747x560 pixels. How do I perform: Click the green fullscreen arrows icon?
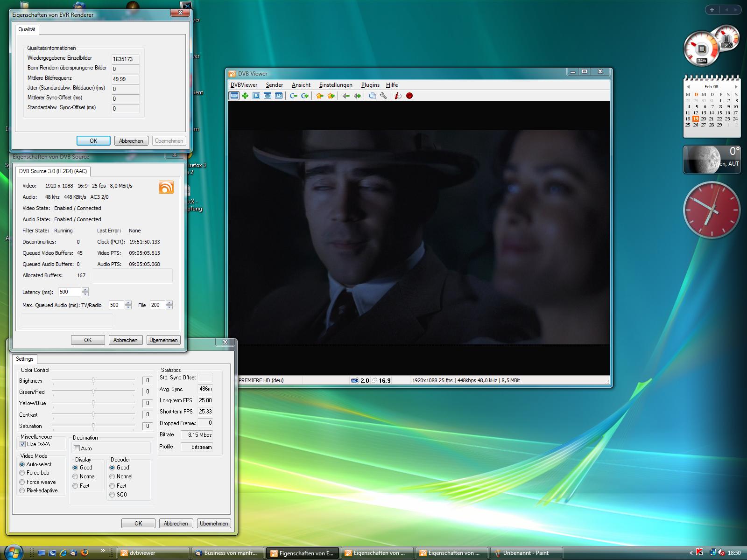tap(245, 96)
